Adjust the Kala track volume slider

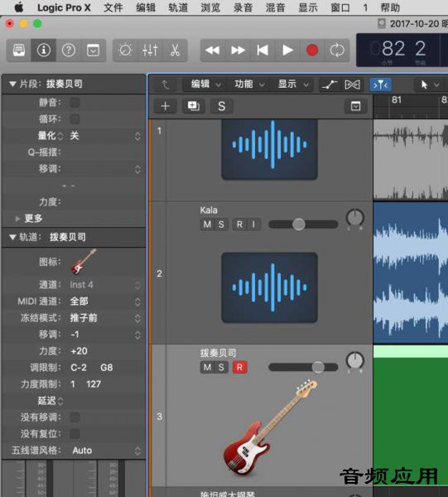pos(303,224)
